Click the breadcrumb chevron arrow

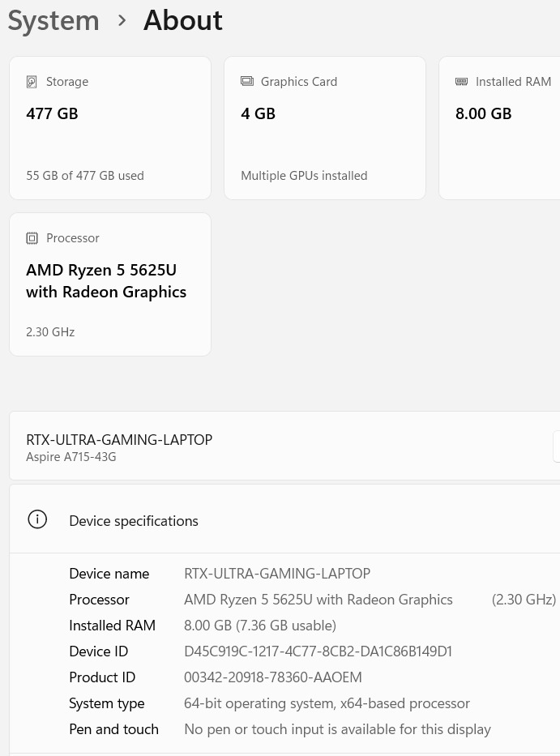[122, 21]
